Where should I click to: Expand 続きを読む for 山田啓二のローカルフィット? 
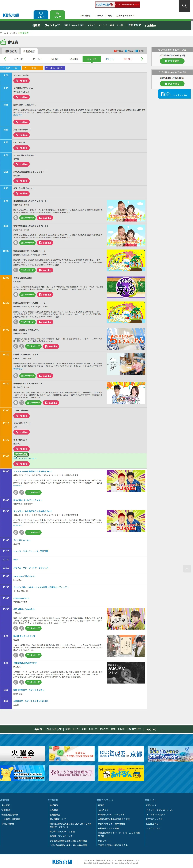18,369
